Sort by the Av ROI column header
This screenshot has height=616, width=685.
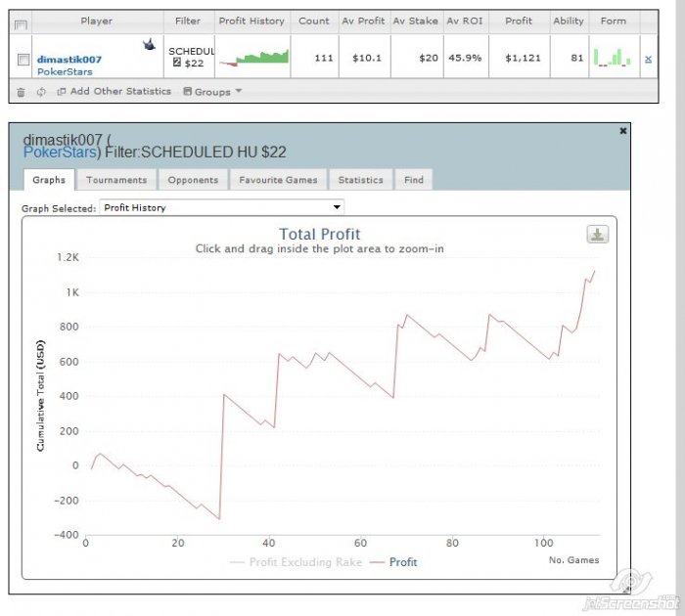coord(465,21)
